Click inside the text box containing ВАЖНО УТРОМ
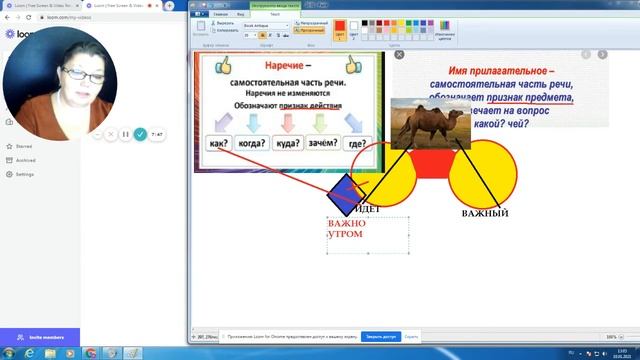 [368, 235]
